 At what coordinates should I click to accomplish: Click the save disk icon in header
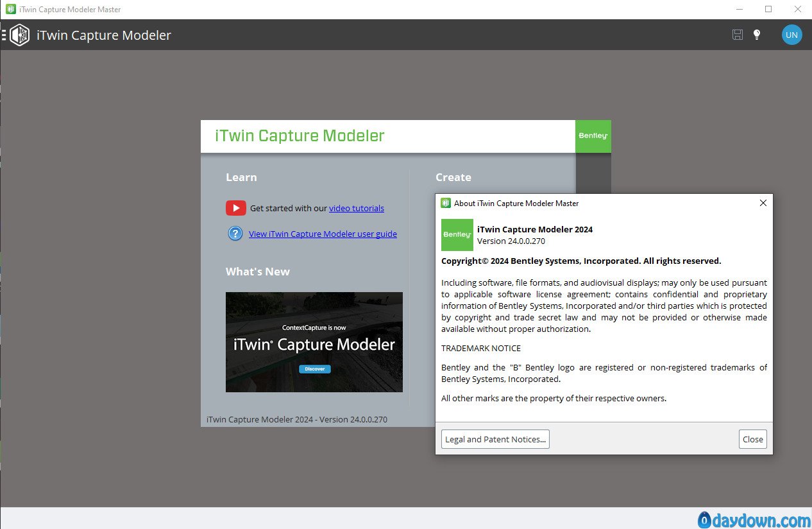738,35
